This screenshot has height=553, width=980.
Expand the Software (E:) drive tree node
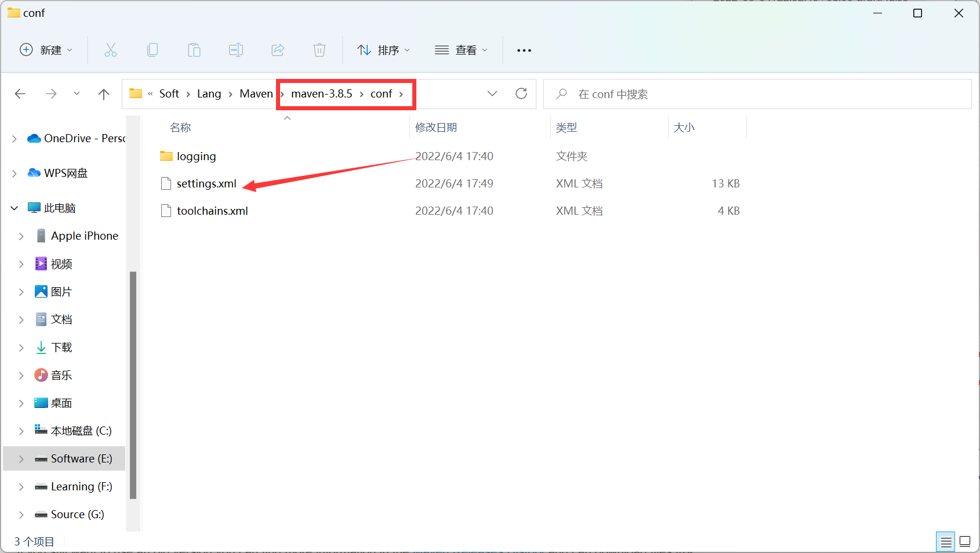pos(21,459)
